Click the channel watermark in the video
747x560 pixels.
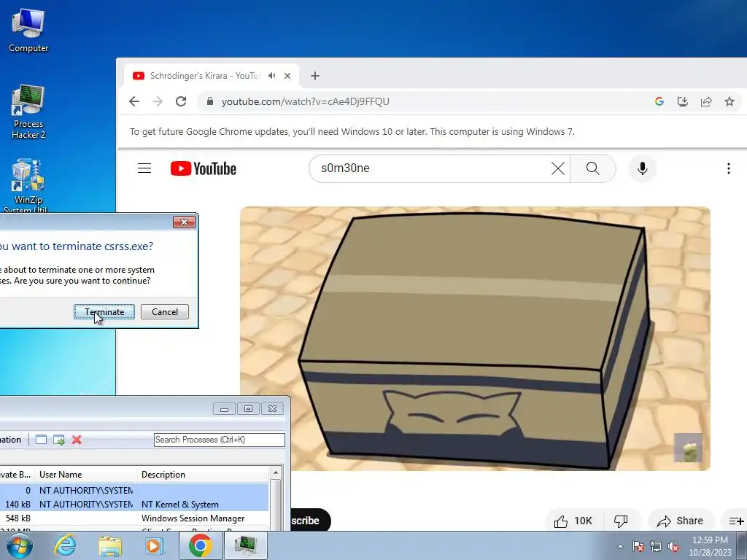pos(688,448)
